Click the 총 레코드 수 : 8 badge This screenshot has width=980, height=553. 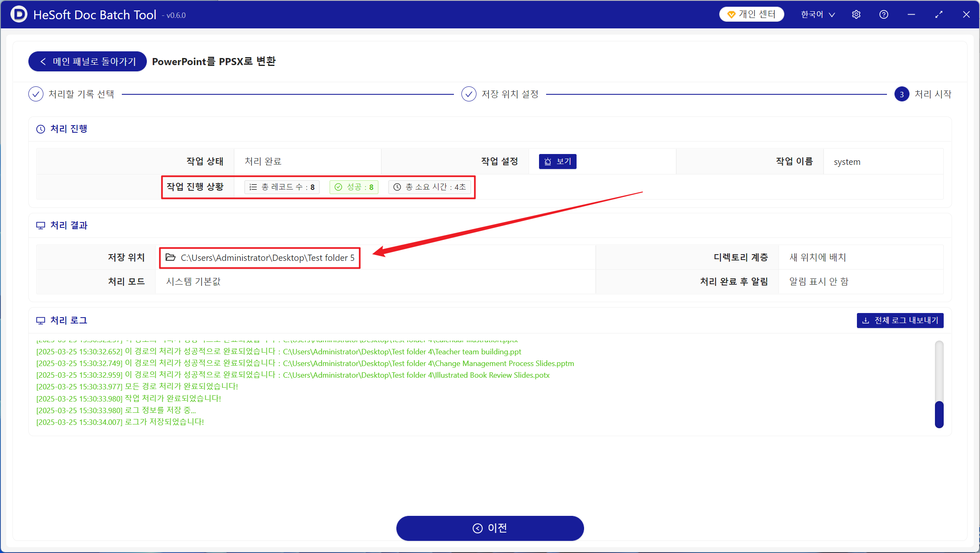click(282, 187)
